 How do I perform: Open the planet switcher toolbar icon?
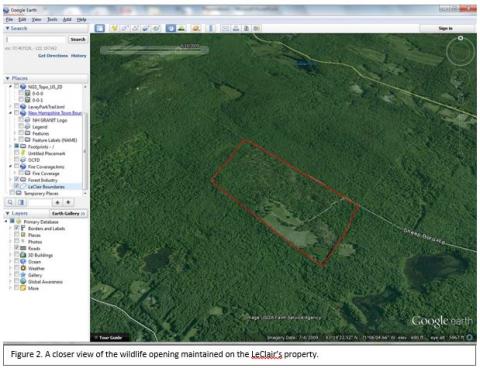pos(196,28)
